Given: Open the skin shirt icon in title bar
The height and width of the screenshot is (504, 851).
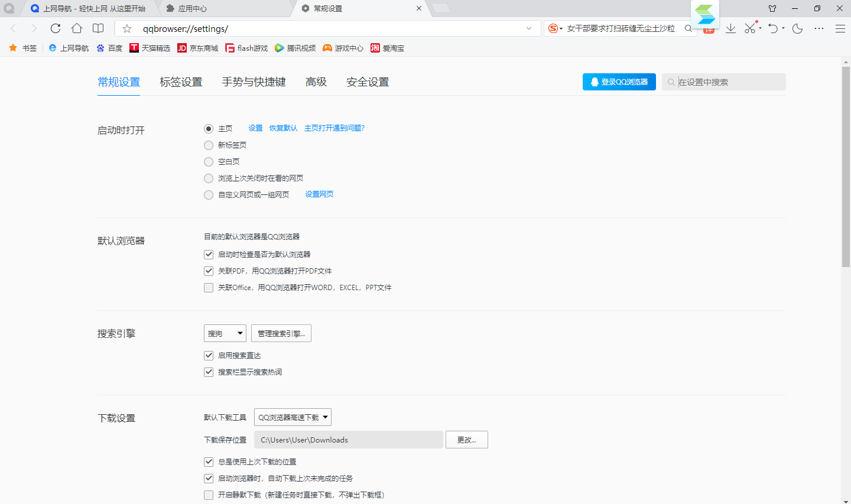Looking at the screenshot, I should click(772, 8).
